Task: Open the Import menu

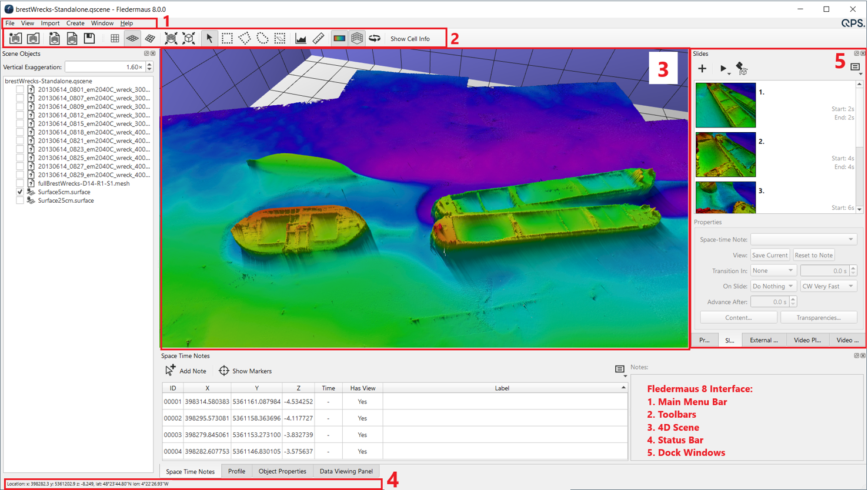Action: tap(50, 24)
